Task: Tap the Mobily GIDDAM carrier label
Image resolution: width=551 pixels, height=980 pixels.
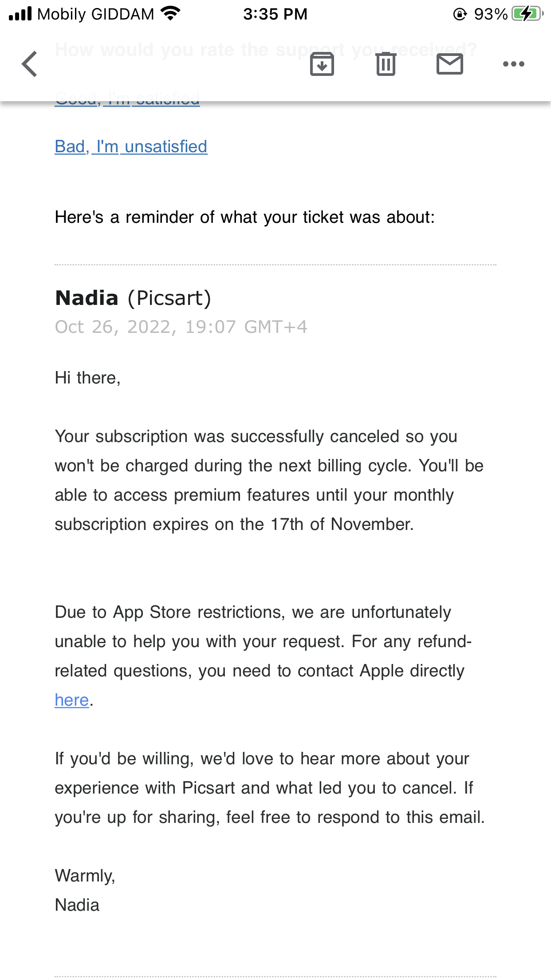Action: click(x=95, y=14)
